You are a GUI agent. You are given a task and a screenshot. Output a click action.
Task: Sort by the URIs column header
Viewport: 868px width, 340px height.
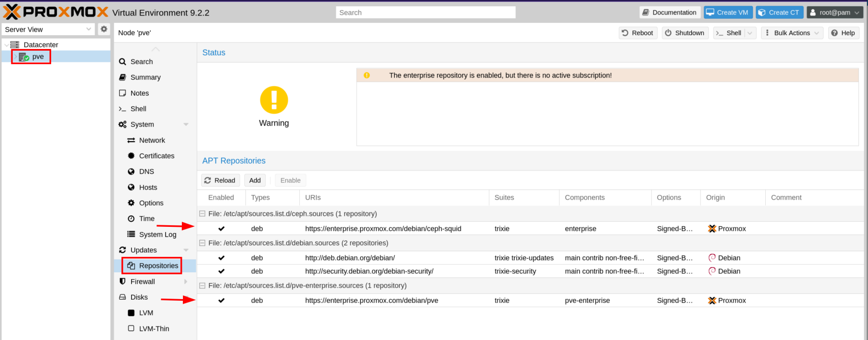(394, 197)
